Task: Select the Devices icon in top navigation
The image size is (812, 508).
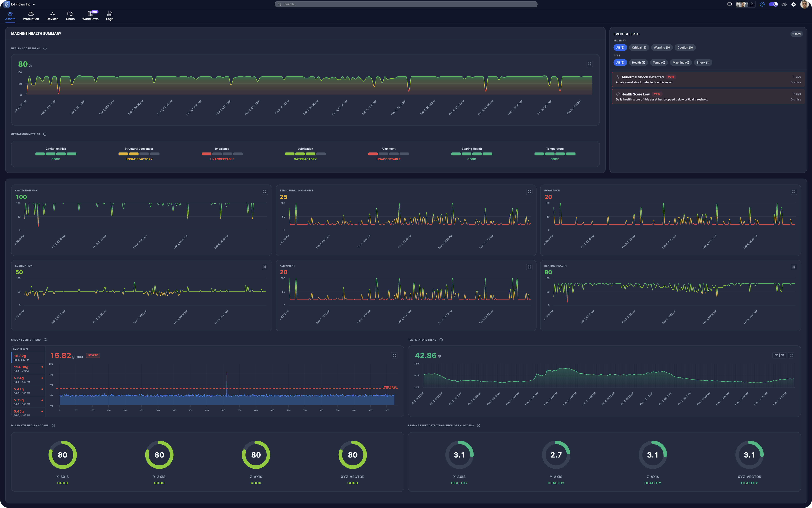Action: click(52, 15)
